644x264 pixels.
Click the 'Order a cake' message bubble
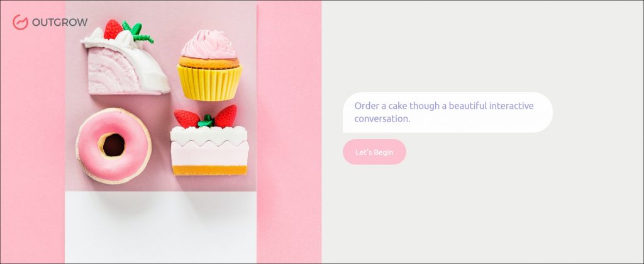pos(448,112)
